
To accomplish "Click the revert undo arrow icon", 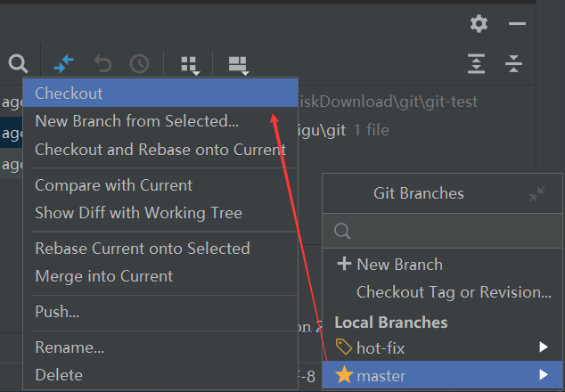I will pos(103,63).
